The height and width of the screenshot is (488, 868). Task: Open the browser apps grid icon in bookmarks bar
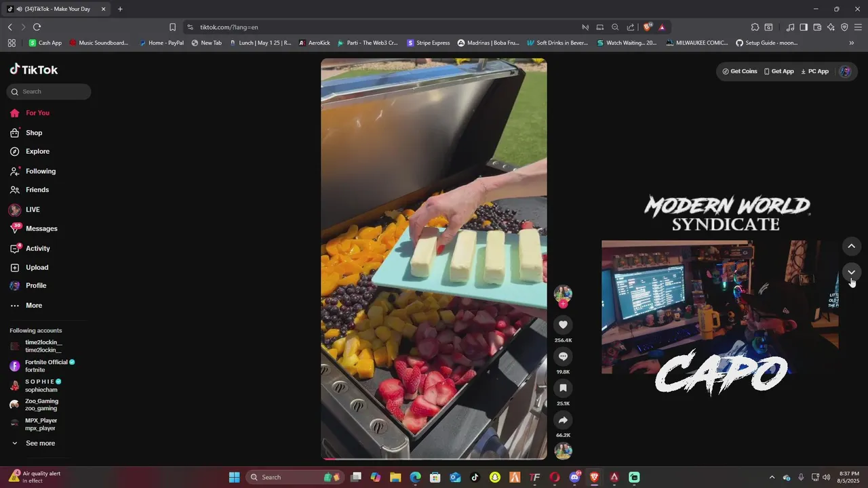point(12,43)
